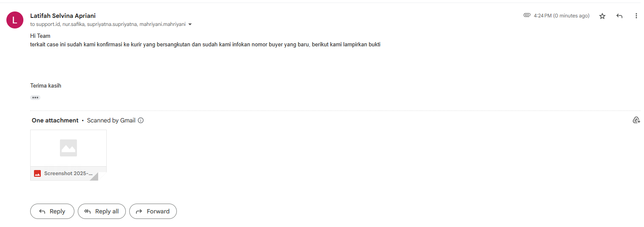Click the One attachment label
This screenshot has height=227, width=644.
(55, 120)
